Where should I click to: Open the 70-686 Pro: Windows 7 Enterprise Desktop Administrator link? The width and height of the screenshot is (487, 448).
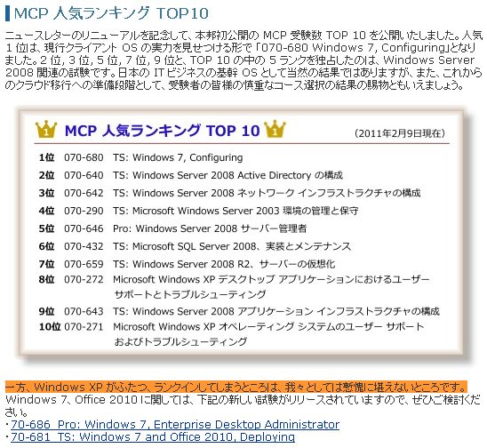175,424
